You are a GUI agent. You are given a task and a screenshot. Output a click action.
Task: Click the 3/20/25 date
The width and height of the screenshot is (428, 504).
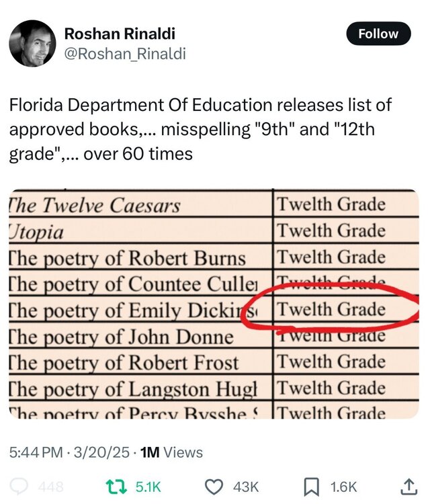click(108, 452)
